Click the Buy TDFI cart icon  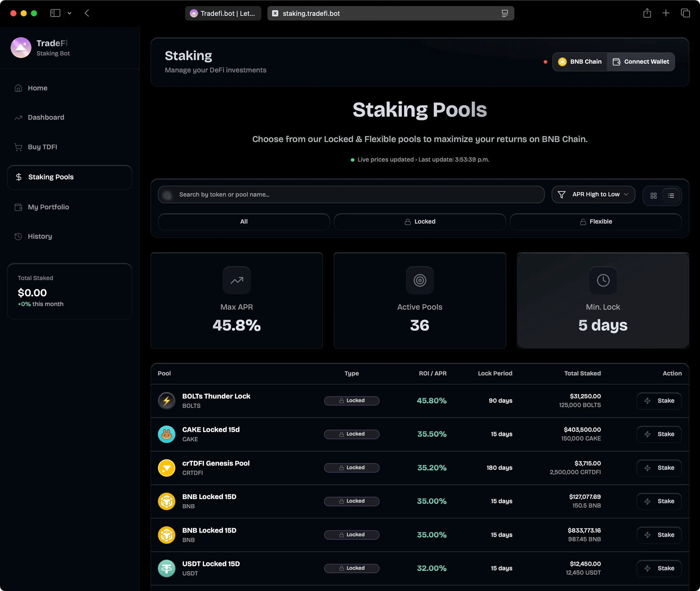coord(18,147)
